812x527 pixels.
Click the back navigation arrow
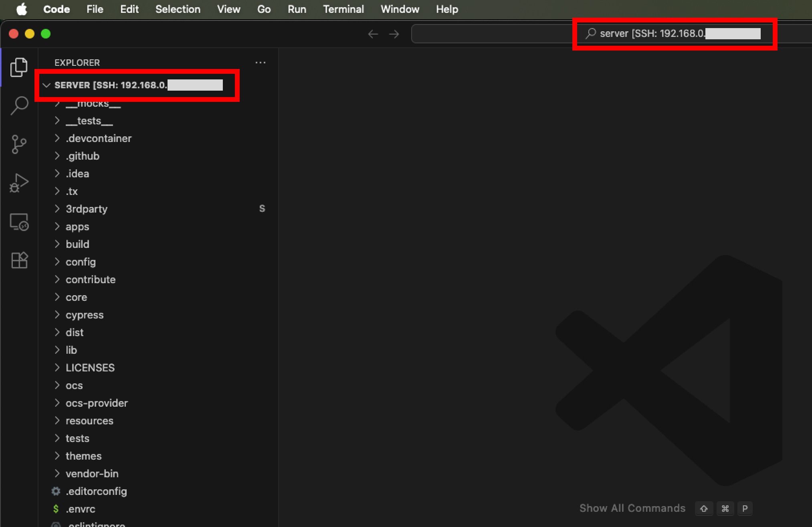pos(373,34)
